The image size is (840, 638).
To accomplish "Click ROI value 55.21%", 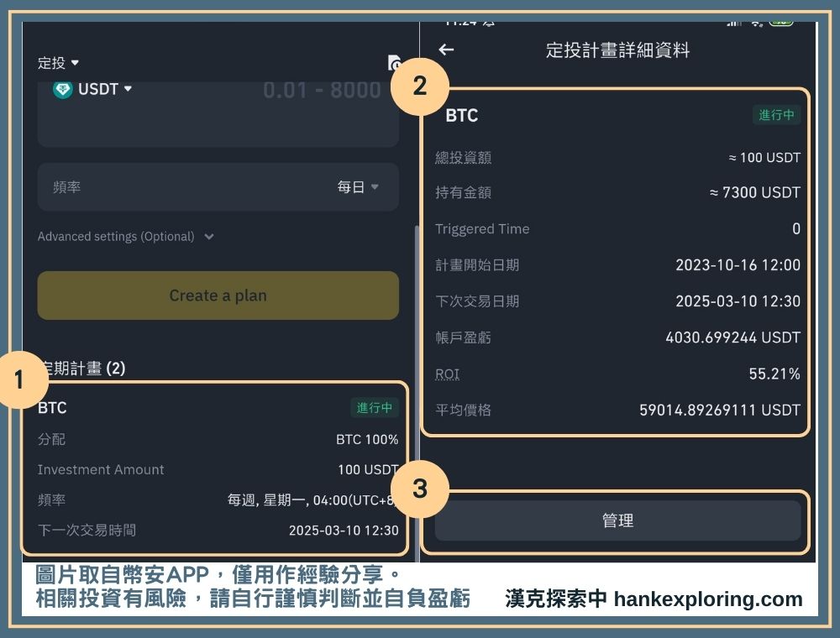I will tap(774, 374).
